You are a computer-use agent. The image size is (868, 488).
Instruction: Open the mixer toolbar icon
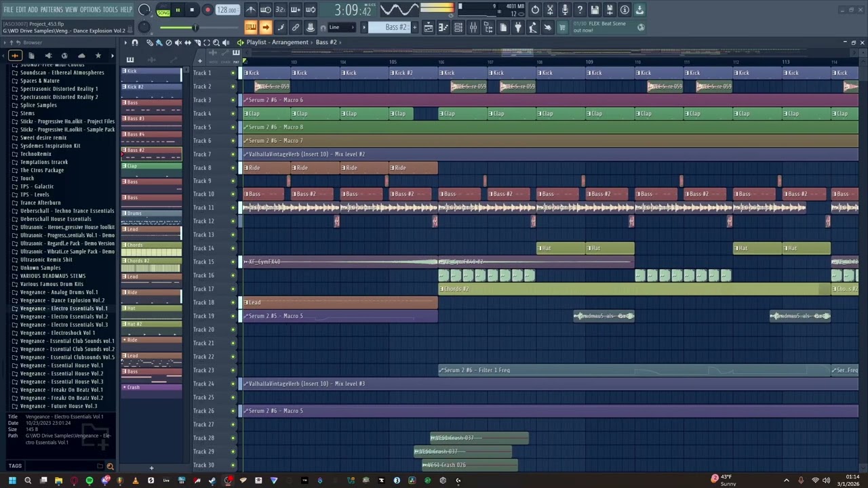click(473, 27)
